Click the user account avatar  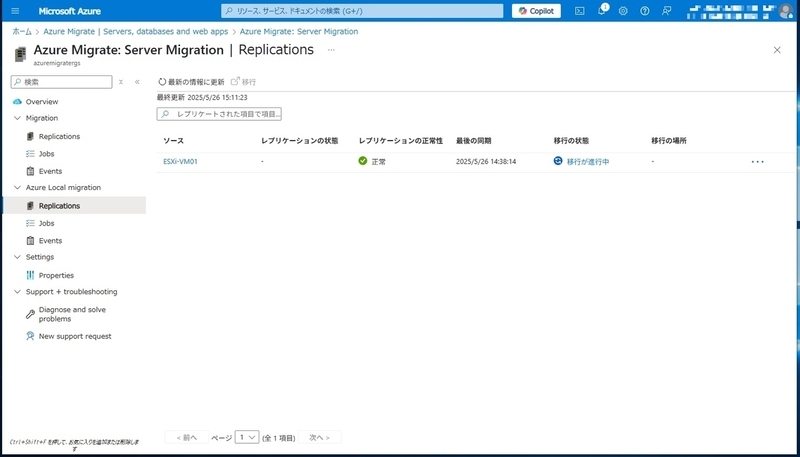click(786, 11)
